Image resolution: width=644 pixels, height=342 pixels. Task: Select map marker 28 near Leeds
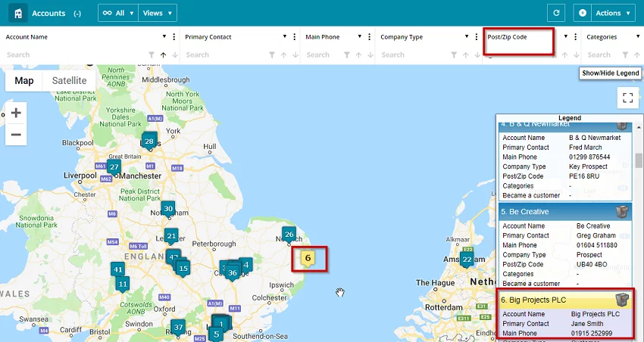pos(149,142)
